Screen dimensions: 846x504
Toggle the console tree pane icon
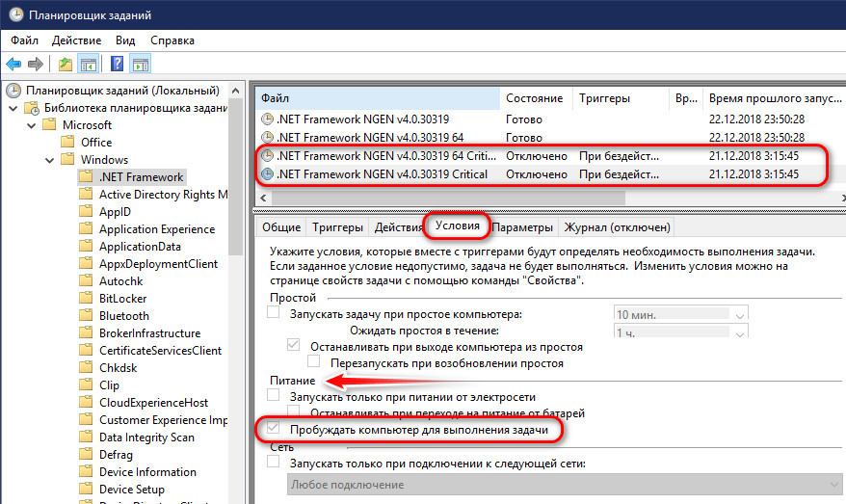click(x=88, y=65)
